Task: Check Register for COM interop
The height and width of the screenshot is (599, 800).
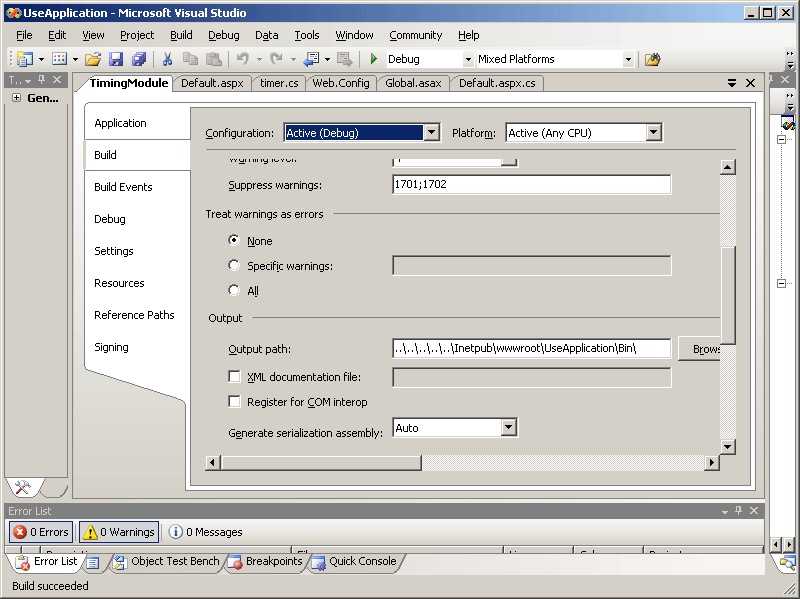Action: (x=235, y=402)
